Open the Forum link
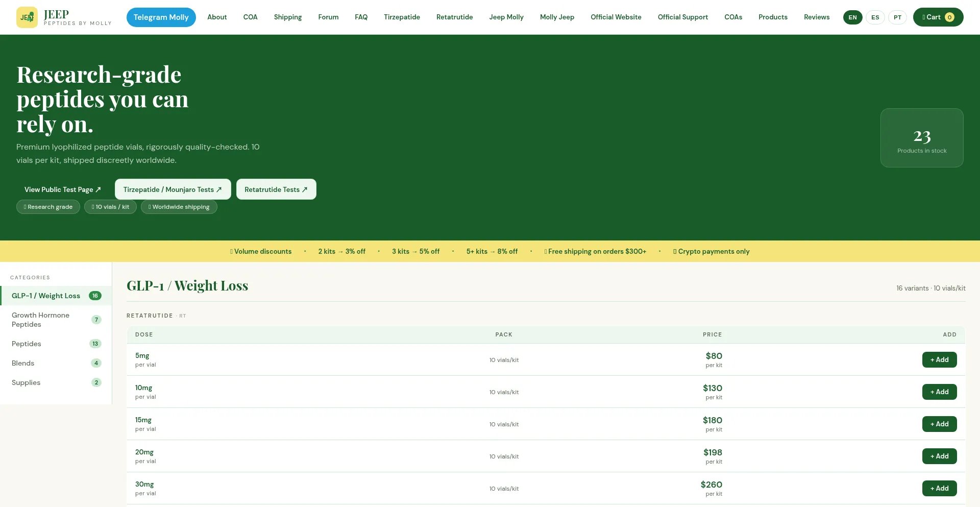The image size is (980, 507). click(328, 17)
